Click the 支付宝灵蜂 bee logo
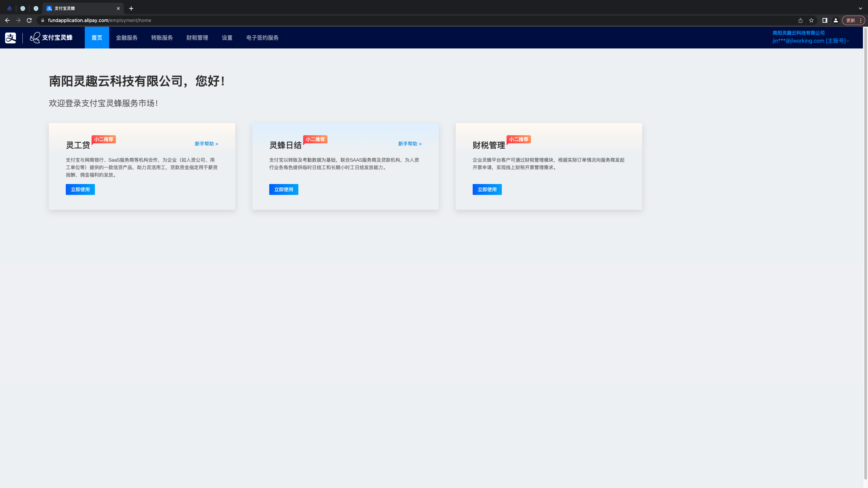 pyautogui.click(x=51, y=38)
